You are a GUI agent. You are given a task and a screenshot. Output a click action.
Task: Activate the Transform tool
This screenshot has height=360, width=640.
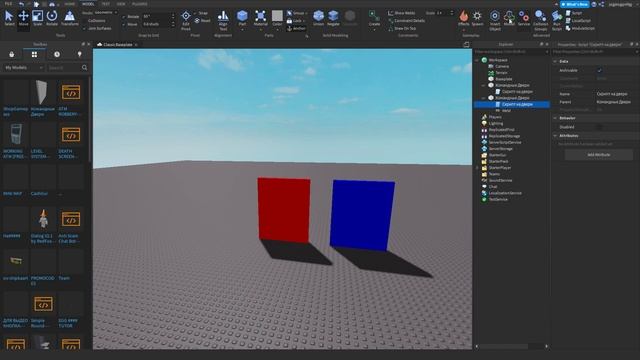click(x=70, y=19)
